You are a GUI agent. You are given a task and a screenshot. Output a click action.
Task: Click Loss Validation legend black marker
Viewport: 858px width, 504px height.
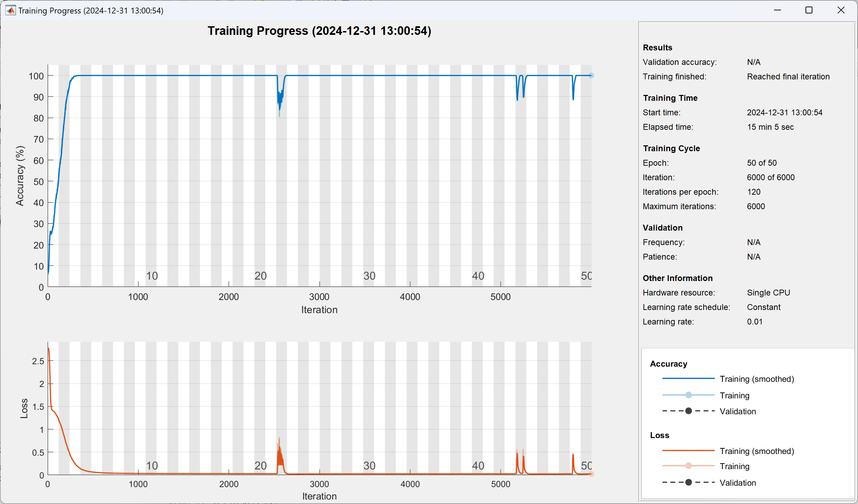(x=688, y=482)
